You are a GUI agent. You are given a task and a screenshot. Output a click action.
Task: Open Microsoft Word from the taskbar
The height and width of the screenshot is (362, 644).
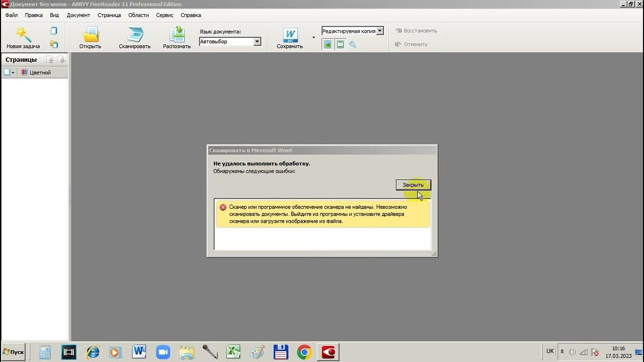click(x=139, y=352)
